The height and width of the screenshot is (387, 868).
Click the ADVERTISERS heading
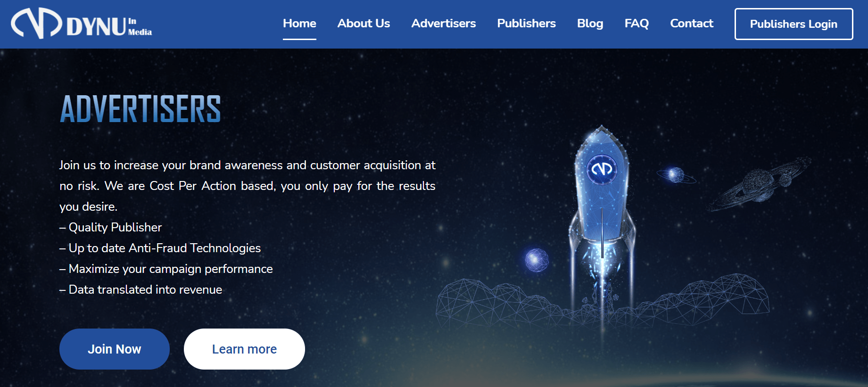click(x=141, y=109)
